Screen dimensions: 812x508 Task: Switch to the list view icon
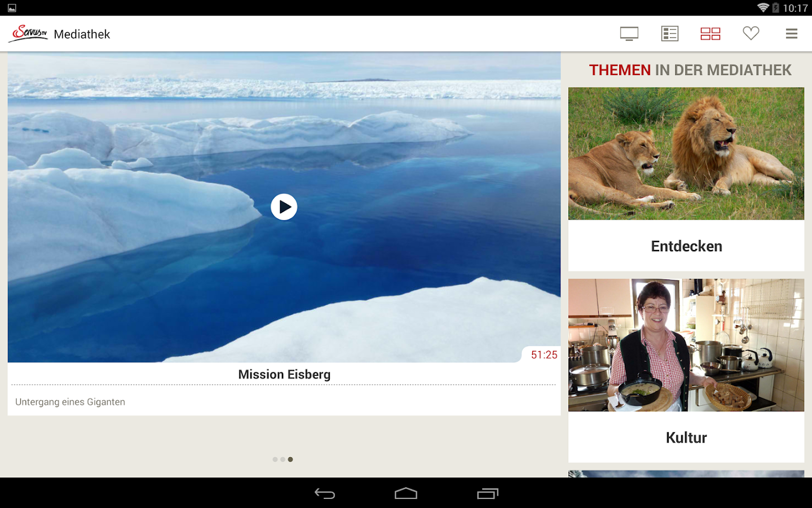point(669,33)
